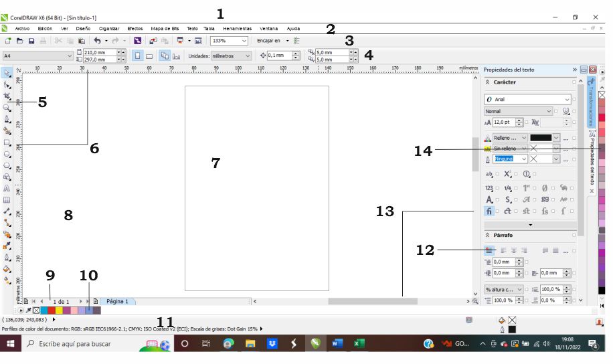Open the Archivo menu
Image resolution: width=613 pixels, height=364 pixels.
click(x=22, y=29)
